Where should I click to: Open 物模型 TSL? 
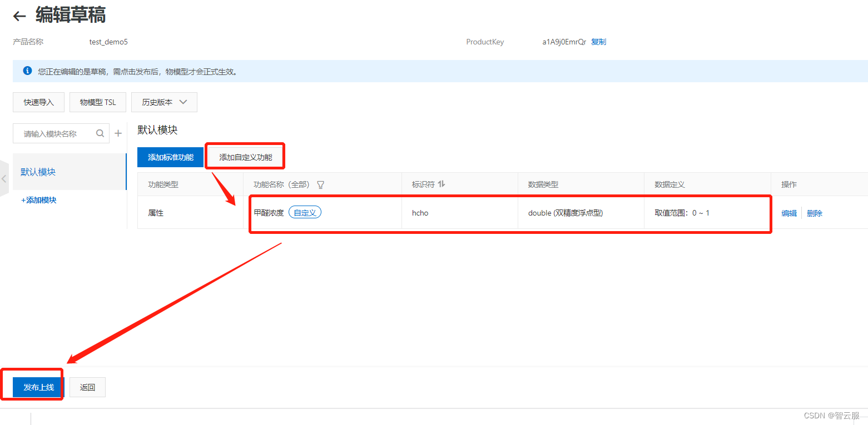(x=98, y=102)
